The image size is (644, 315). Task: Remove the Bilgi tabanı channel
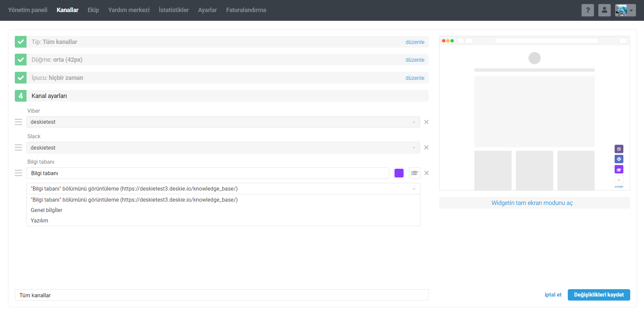426,173
